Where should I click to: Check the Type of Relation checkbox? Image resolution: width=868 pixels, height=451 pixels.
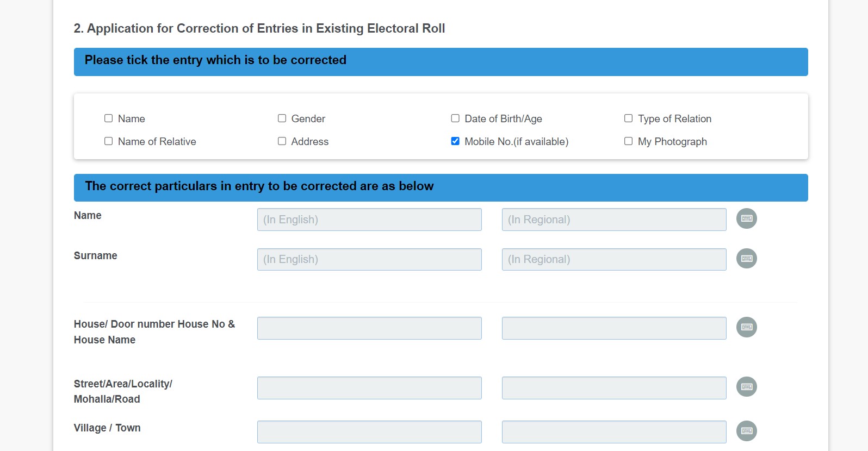[628, 118]
